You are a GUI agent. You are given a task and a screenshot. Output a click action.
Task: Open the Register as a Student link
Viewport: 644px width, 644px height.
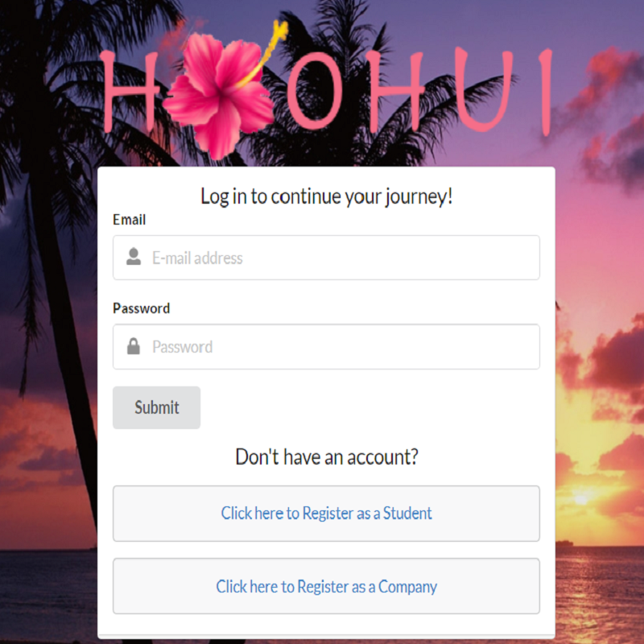(x=326, y=514)
